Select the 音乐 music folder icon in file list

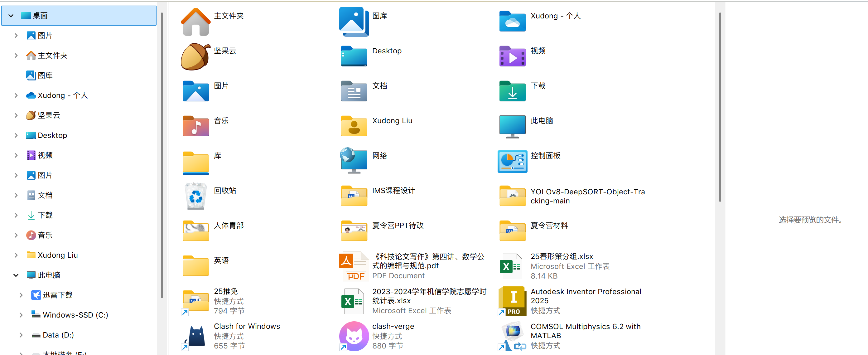[x=195, y=126]
